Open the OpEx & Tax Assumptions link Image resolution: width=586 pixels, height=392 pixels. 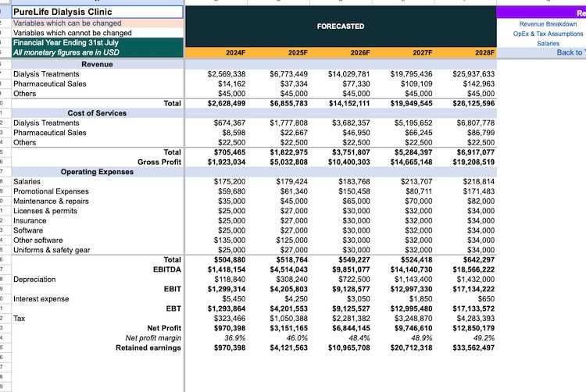coord(548,34)
